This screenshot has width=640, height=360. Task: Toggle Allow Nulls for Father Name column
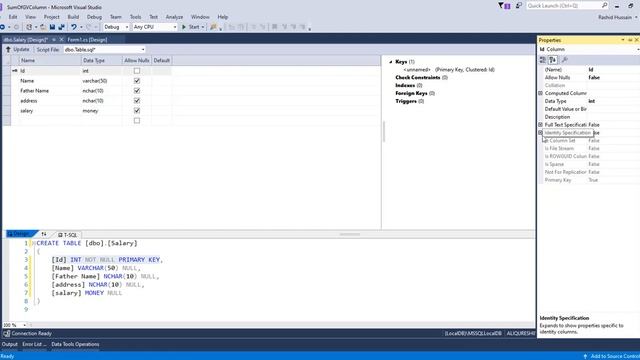137,91
